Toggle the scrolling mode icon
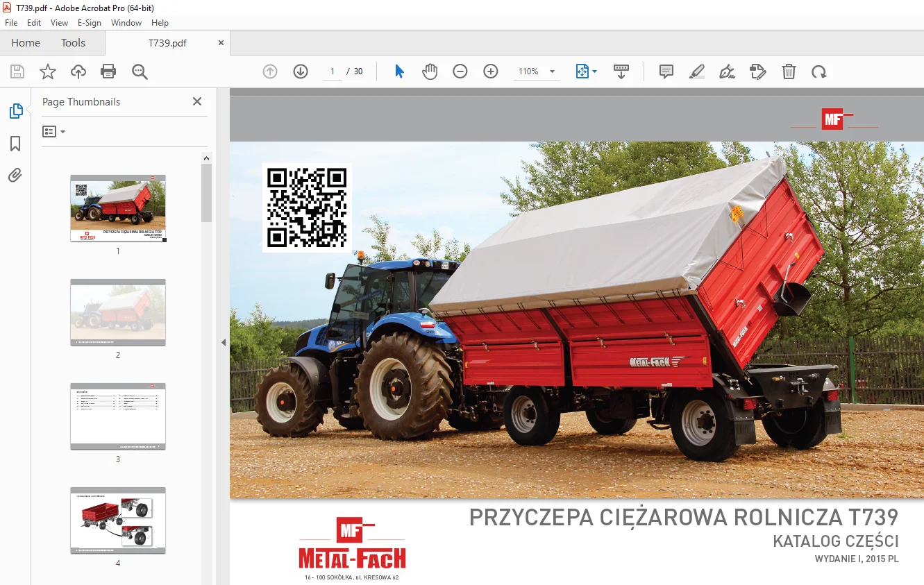This screenshot has height=585, width=924. (621, 71)
